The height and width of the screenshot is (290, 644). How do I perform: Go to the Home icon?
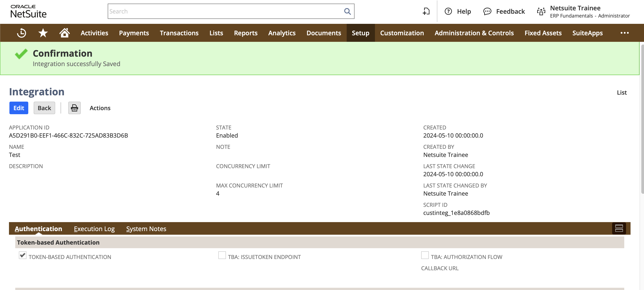pyautogui.click(x=64, y=33)
